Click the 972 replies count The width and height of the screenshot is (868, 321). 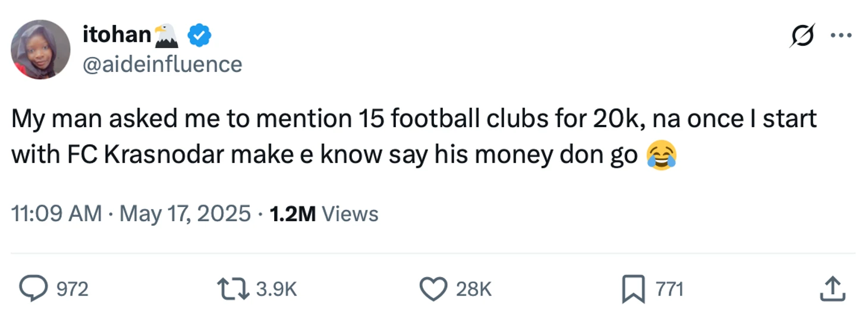coord(72,289)
